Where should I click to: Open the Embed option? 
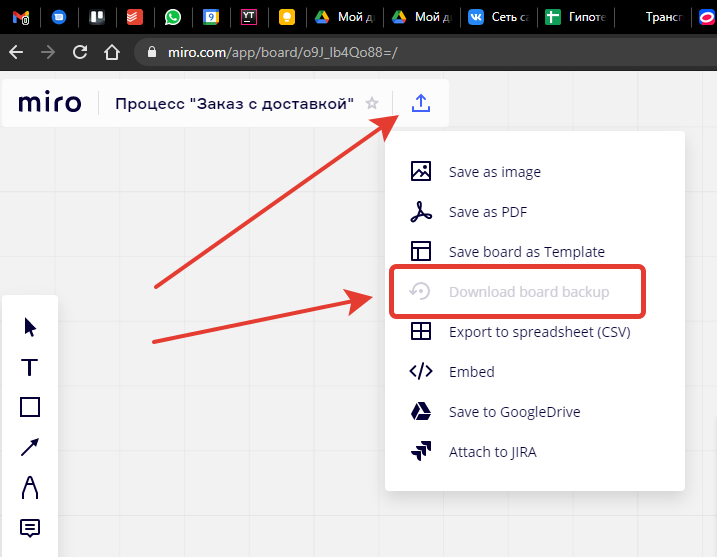tap(471, 372)
